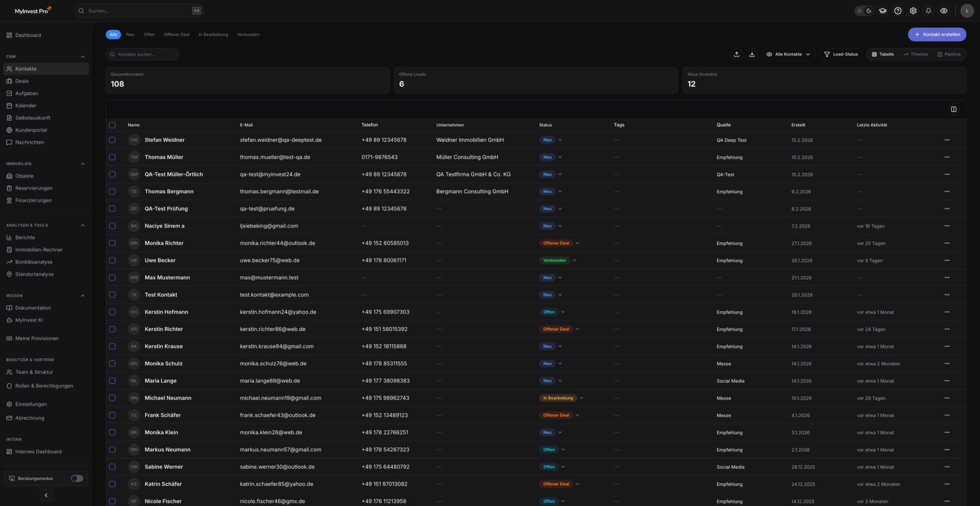Switch to the Pipeline view tab
Image resolution: width=980 pixels, height=506 pixels.
[x=949, y=54]
